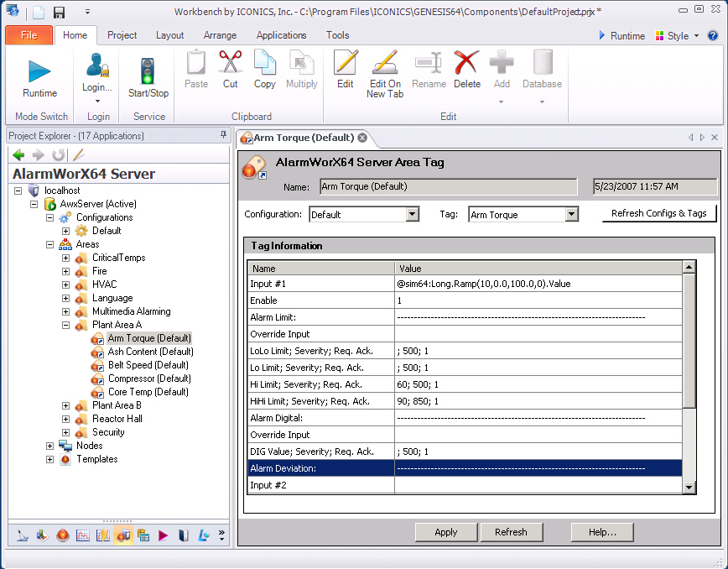Click Refresh Configs & Tags button
Image resolution: width=728 pixels, height=569 pixels.
pyautogui.click(x=658, y=213)
